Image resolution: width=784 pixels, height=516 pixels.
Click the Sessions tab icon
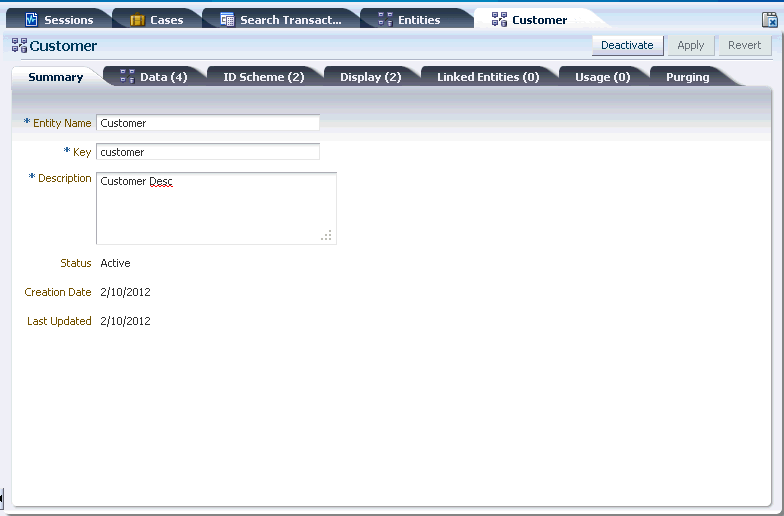31,20
